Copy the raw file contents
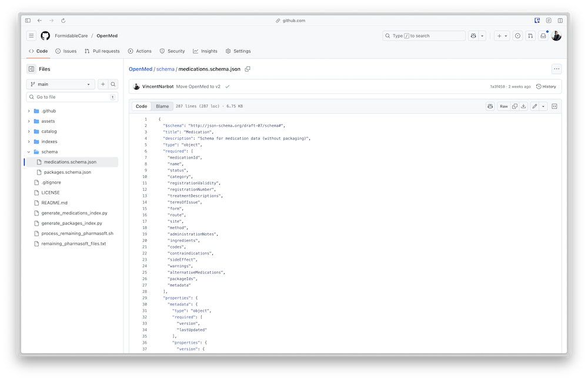The width and height of the screenshot is (588, 380). (x=514, y=106)
